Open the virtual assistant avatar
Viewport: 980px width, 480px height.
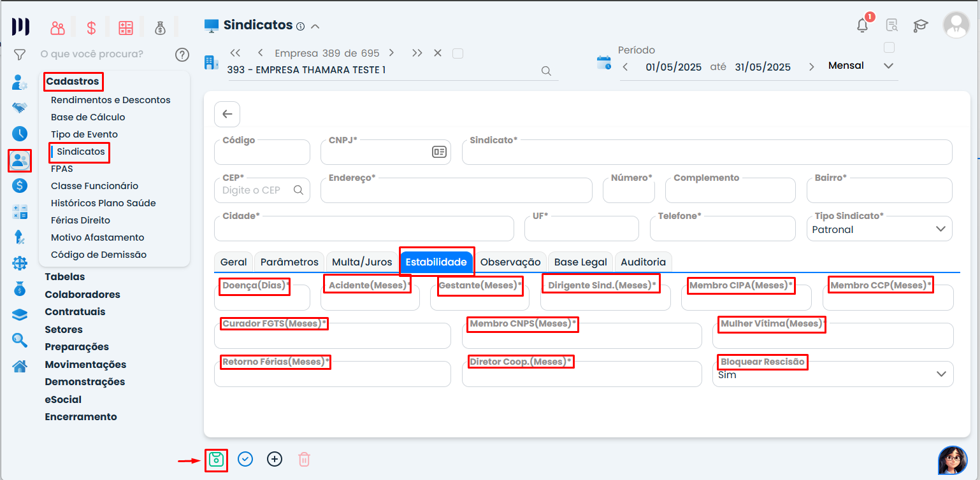click(x=953, y=460)
